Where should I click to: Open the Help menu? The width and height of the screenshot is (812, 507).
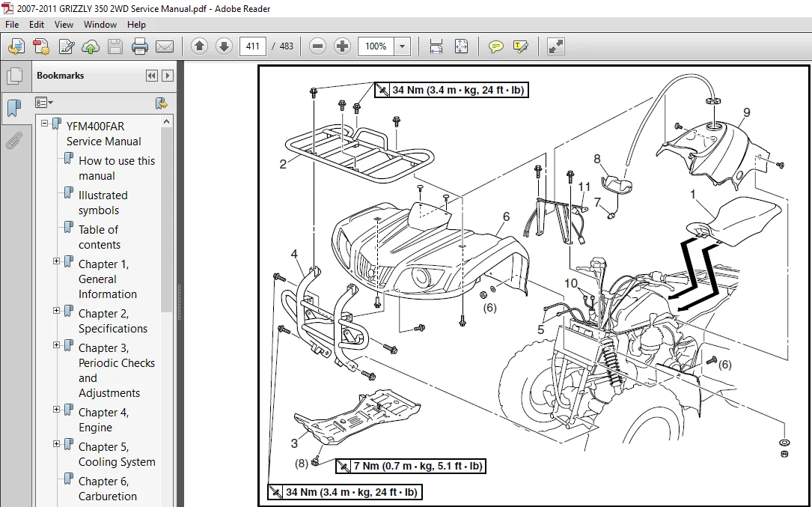click(x=136, y=25)
